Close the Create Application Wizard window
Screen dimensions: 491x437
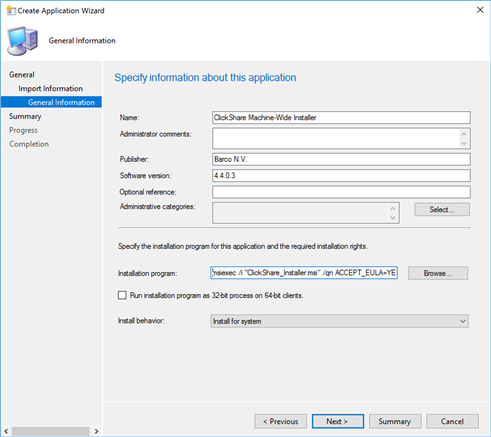[480, 10]
